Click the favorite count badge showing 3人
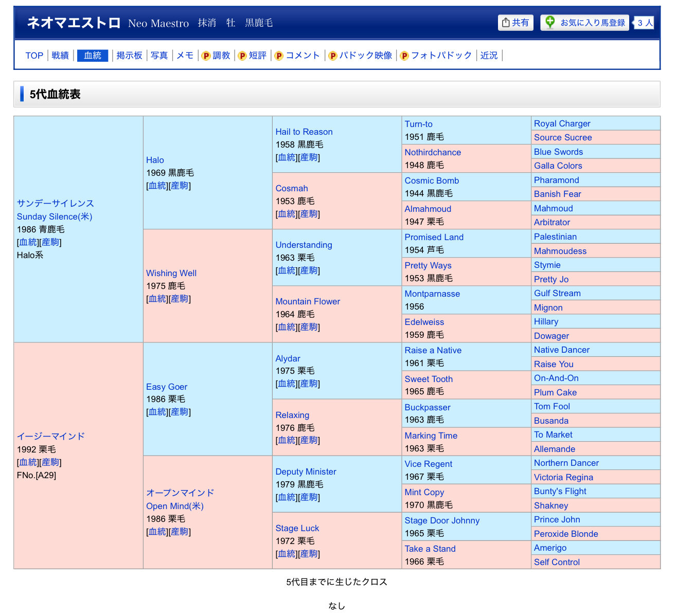This screenshot has width=676, height=616. click(x=645, y=23)
